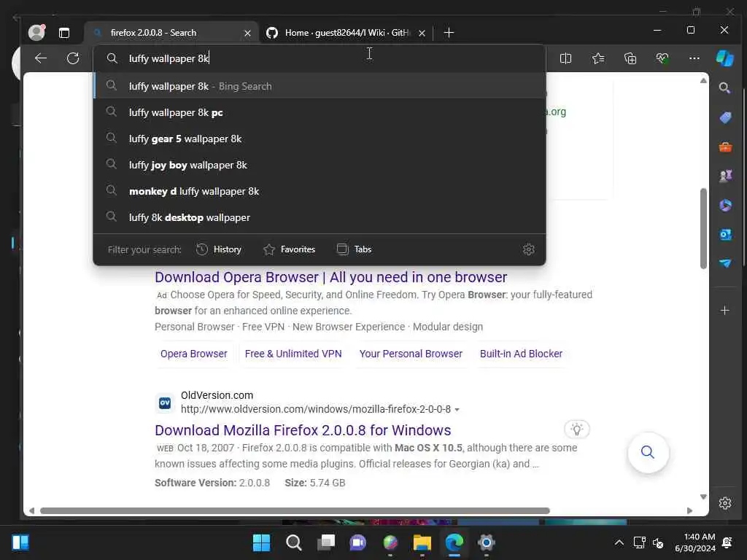Open Outlook icon in sidebar
The height and width of the screenshot is (560, 747).
point(725,234)
